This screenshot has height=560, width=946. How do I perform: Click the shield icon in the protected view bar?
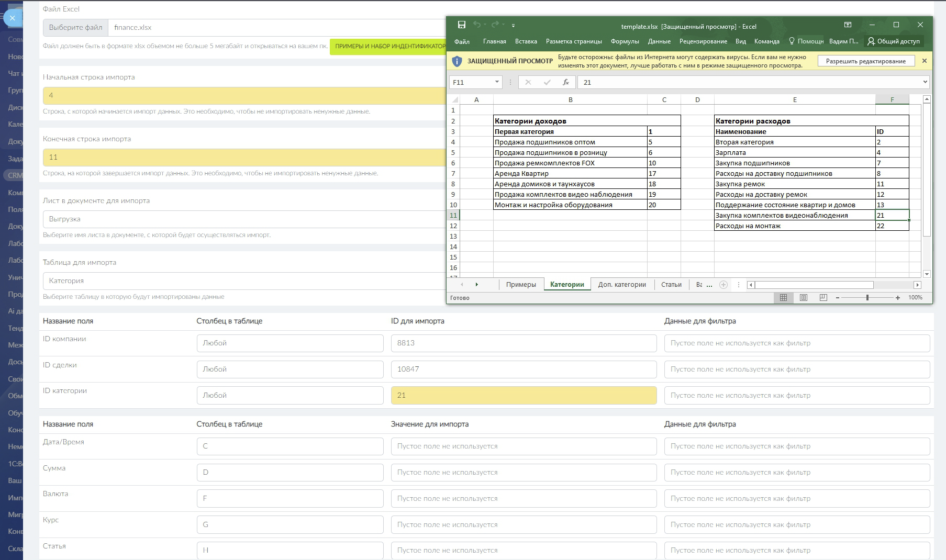[x=457, y=61]
